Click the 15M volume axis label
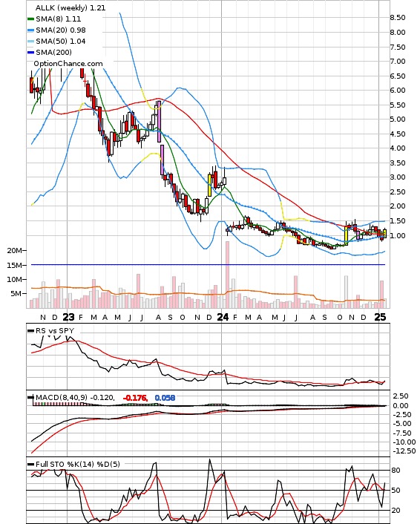 point(15,266)
